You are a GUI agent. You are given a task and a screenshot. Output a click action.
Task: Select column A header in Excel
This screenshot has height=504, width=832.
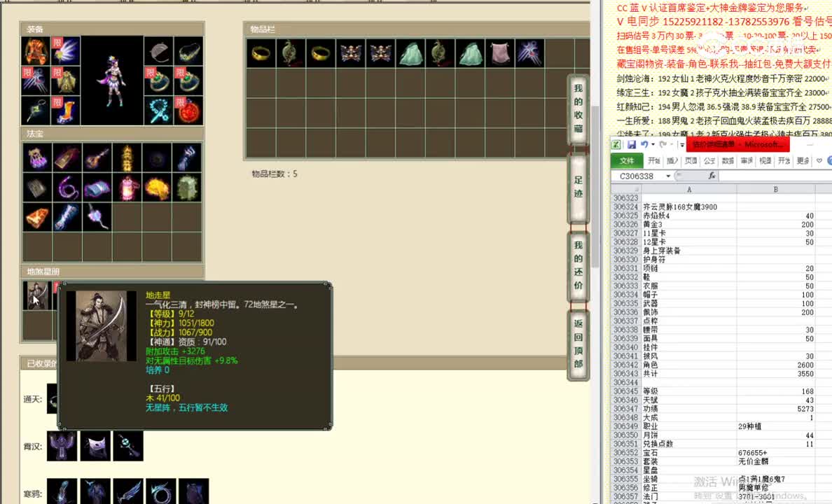[688, 190]
